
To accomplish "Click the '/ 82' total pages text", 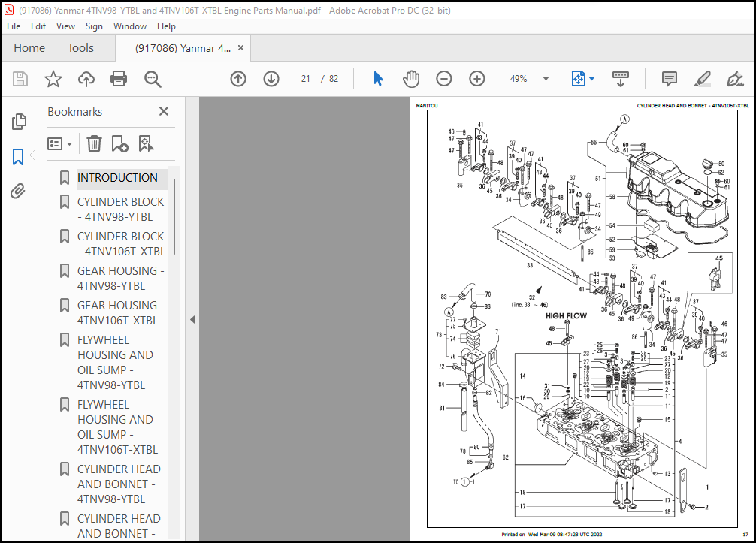I will click(330, 79).
